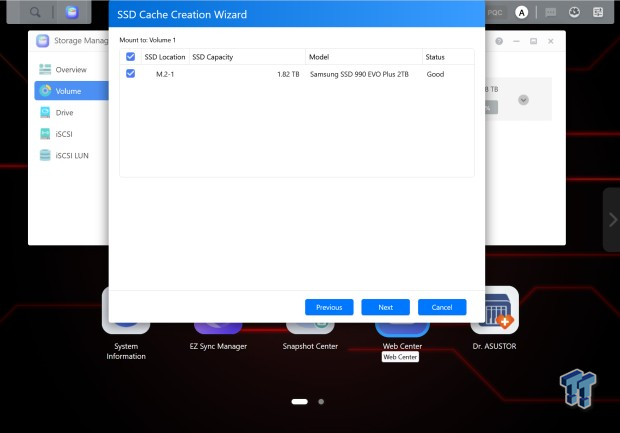Select Drive in Storage Manager sidebar
This screenshot has height=433, width=620.
click(x=64, y=112)
